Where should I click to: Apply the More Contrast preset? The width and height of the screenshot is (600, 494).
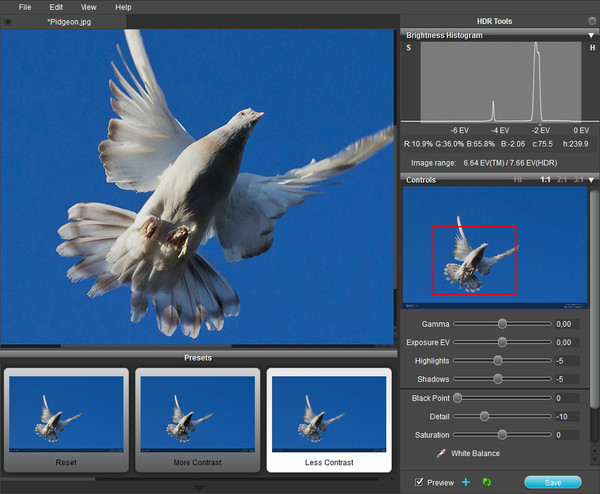pyautogui.click(x=198, y=420)
